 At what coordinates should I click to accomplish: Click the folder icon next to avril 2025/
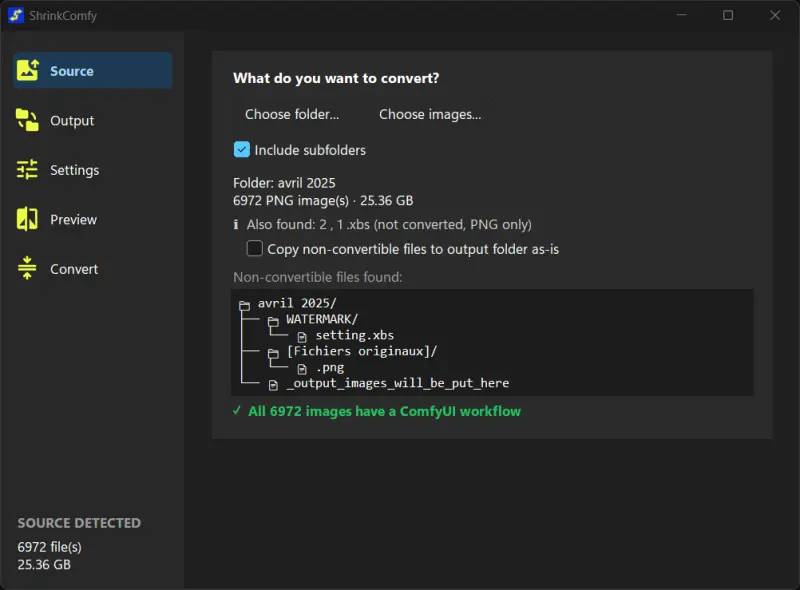(244, 305)
